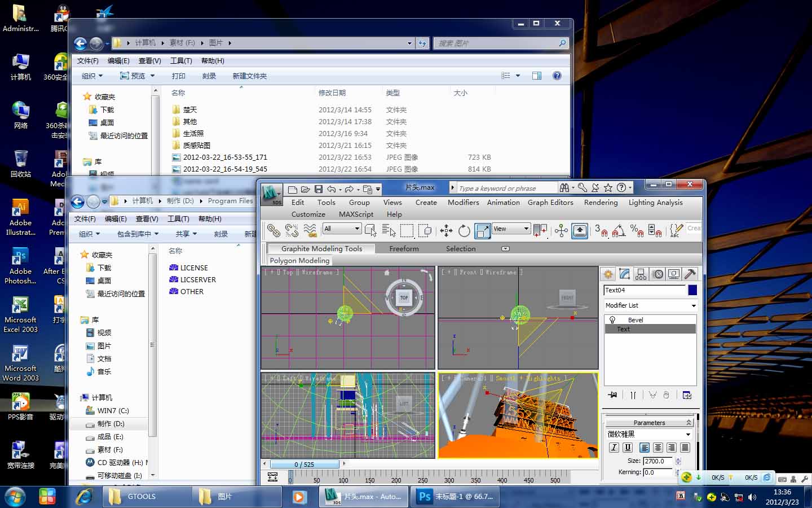Viewport: 812px width, 508px height.
Task: Open the Motion command panel tab
Action: click(657, 274)
